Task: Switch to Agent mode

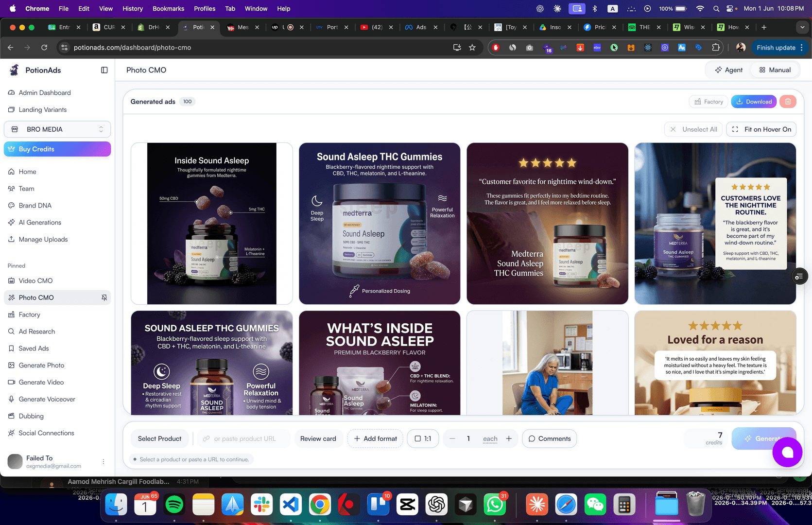Action: [x=728, y=70]
